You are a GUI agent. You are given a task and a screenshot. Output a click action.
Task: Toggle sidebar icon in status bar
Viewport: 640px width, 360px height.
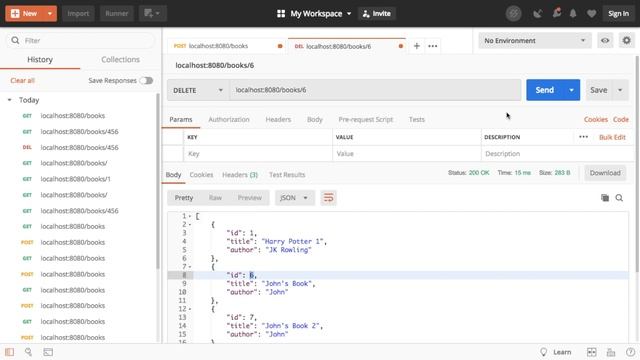click(9, 352)
